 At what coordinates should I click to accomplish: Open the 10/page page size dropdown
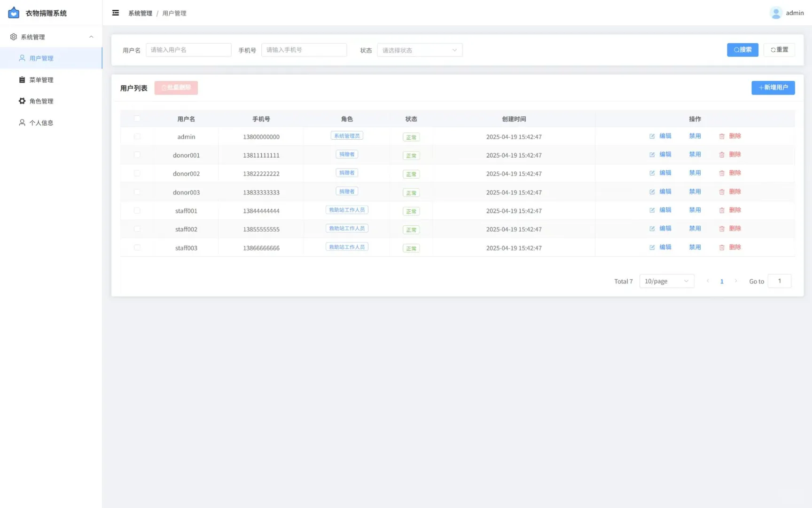click(x=667, y=281)
